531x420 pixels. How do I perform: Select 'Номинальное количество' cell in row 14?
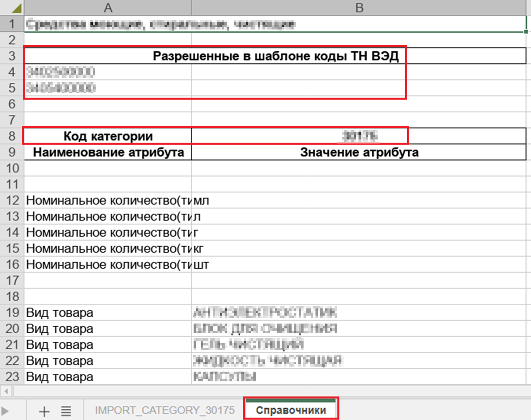click(x=108, y=232)
